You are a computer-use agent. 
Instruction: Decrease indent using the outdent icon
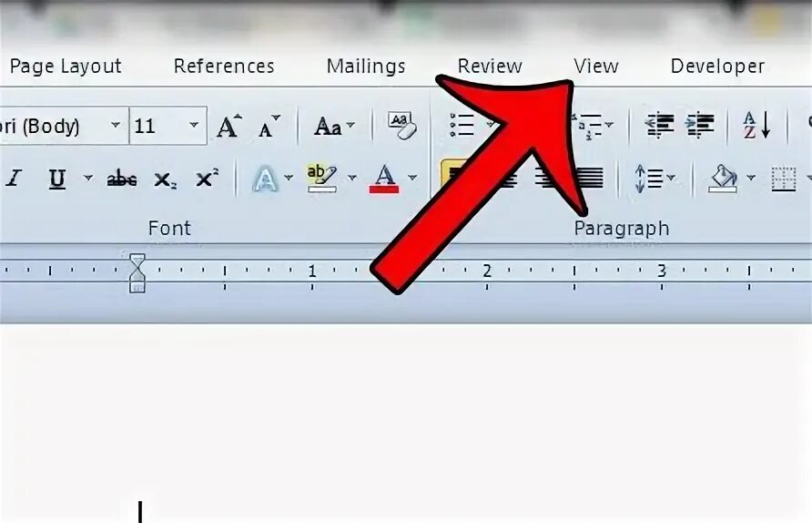tap(659, 126)
